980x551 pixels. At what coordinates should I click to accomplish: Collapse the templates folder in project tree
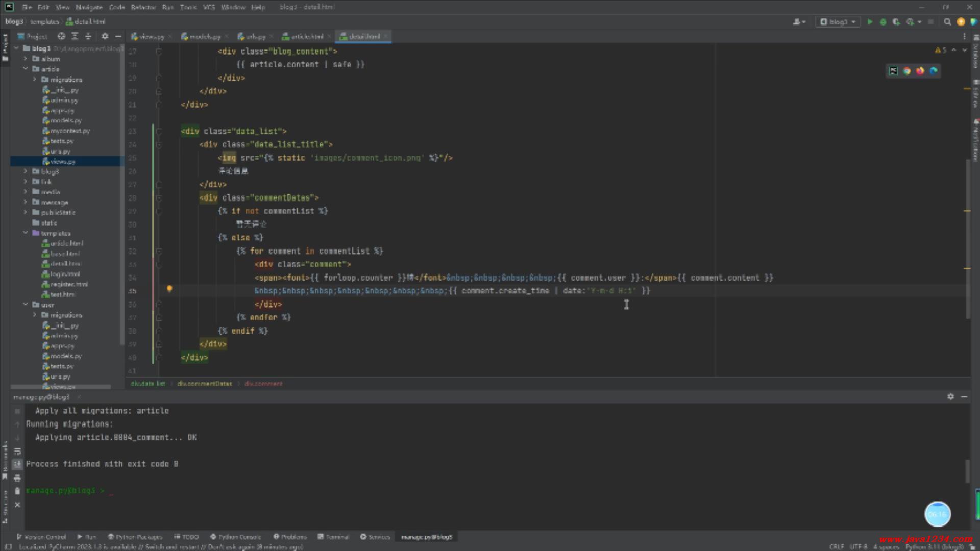26,233
